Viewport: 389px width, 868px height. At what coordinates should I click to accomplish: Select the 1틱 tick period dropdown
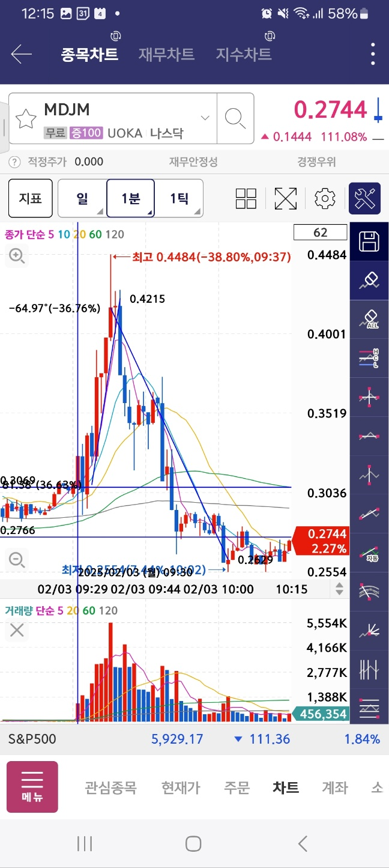[x=179, y=198]
